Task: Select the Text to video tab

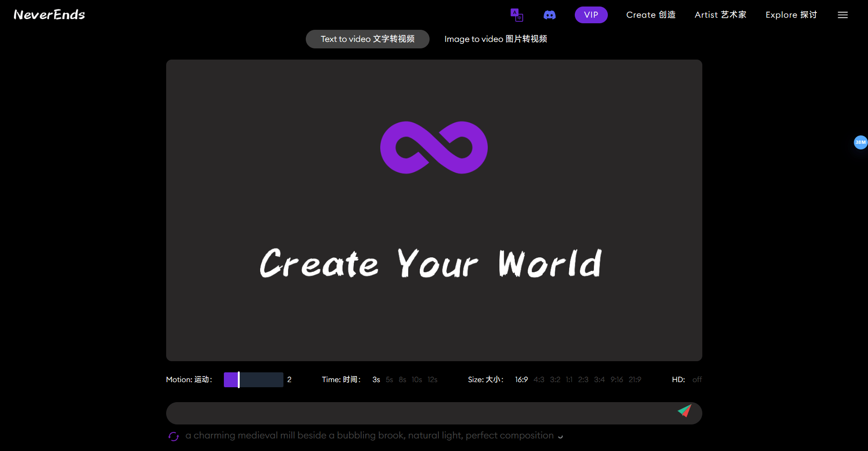Action: click(367, 39)
